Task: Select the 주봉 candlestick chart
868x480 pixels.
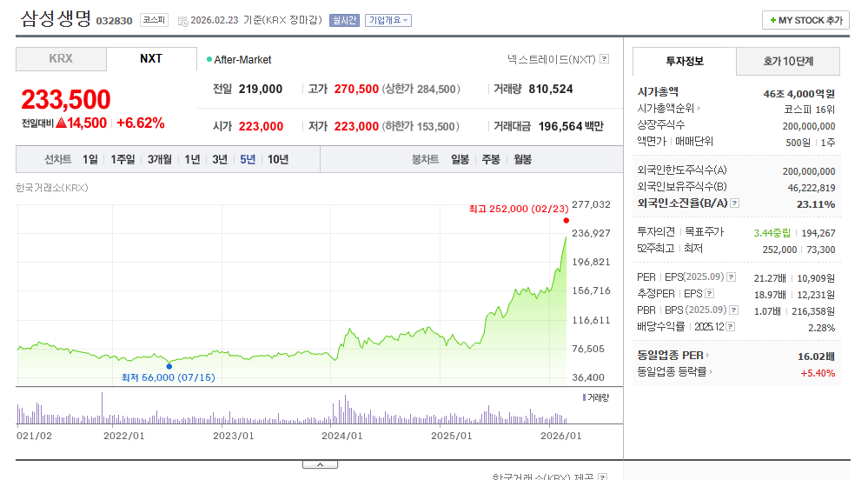Action: pyautogui.click(x=491, y=160)
